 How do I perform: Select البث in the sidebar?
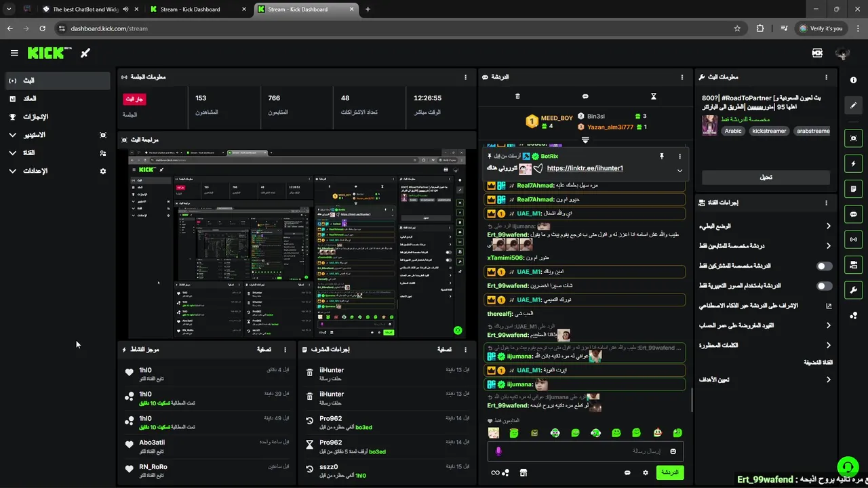[x=57, y=81]
